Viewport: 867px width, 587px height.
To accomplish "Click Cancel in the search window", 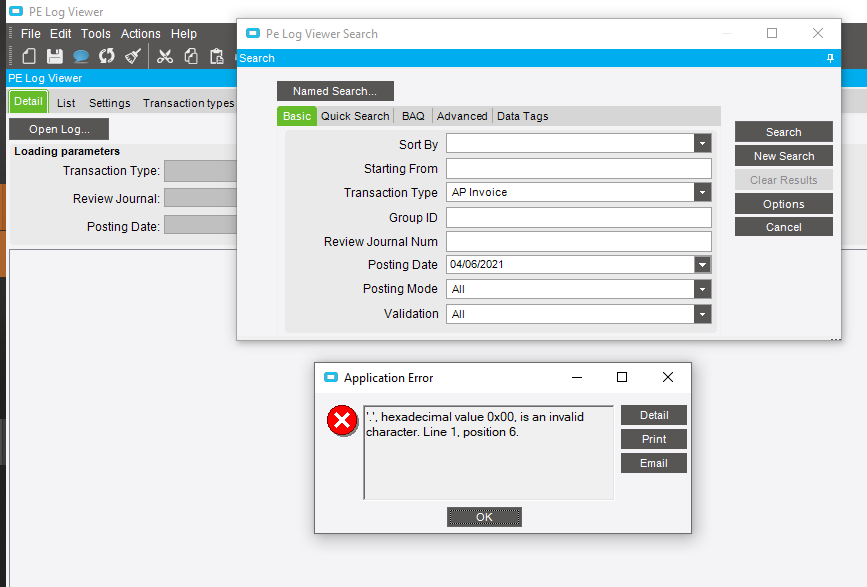I will point(784,227).
